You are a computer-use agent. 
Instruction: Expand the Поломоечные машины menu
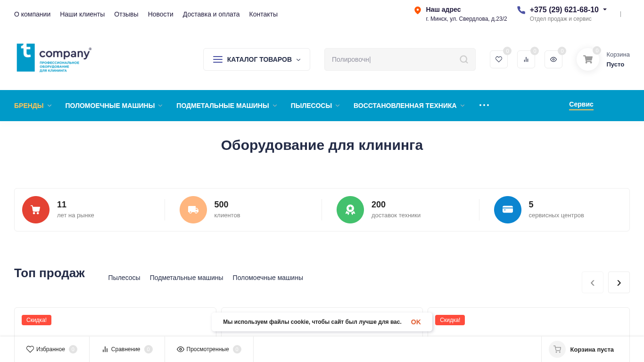[x=114, y=106]
